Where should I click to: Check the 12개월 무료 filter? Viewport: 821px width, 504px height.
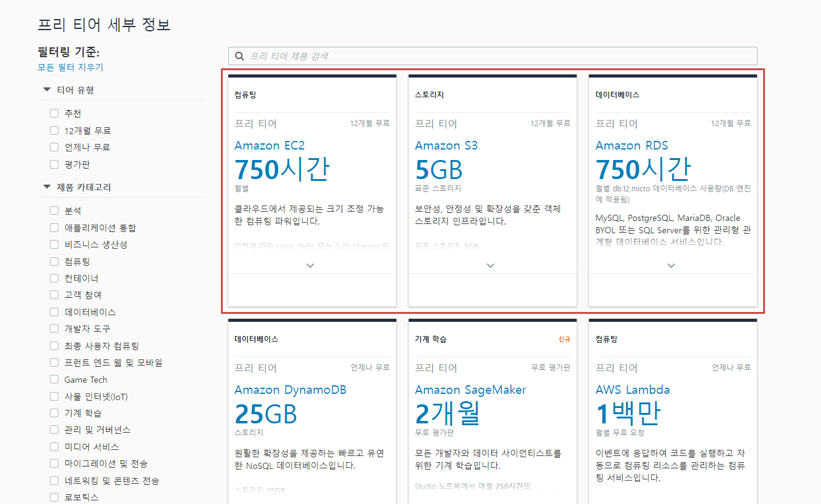(x=54, y=130)
